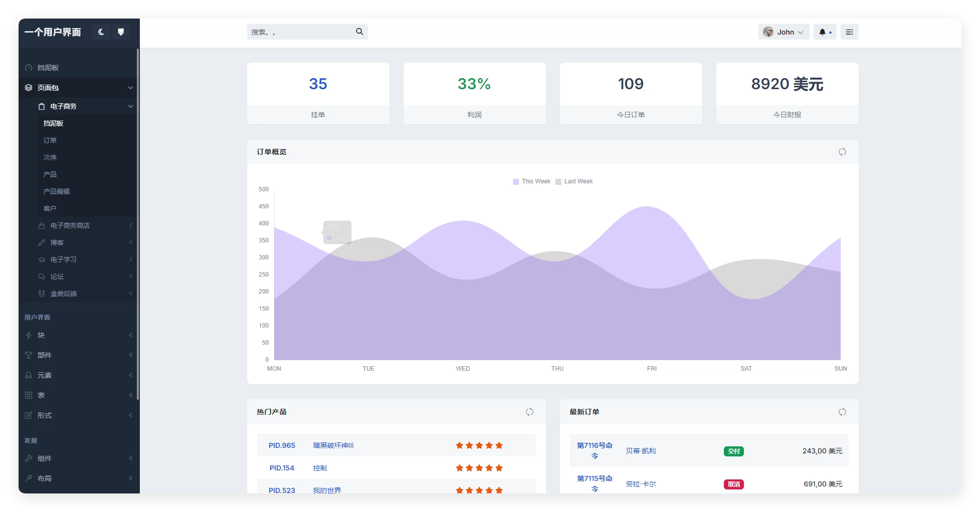The image size is (980, 512).
Task: Click the sidebar theme icon beside the moon
Action: [x=121, y=32]
